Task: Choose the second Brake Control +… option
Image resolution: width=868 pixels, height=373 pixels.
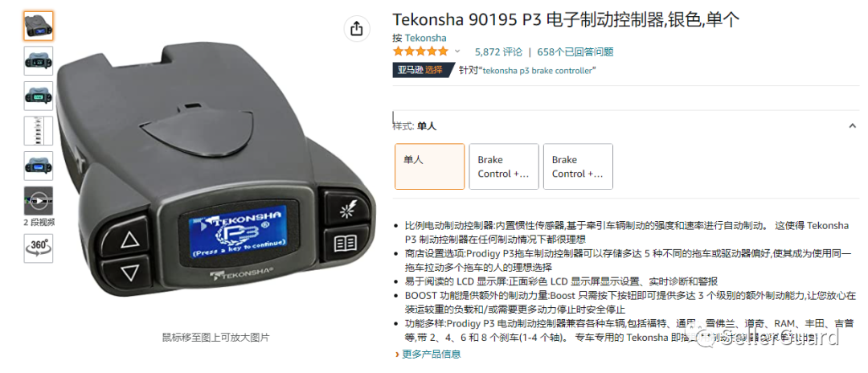Action: click(578, 166)
